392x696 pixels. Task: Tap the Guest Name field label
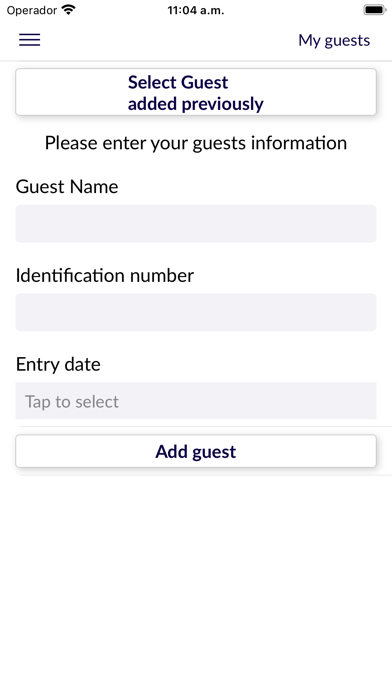[x=67, y=186]
